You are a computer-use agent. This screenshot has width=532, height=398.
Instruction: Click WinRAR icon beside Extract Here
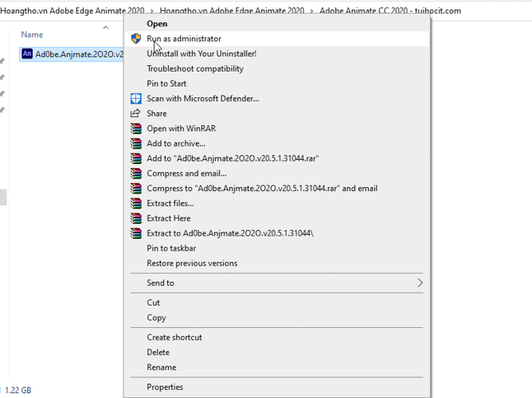click(x=136, y=218)
